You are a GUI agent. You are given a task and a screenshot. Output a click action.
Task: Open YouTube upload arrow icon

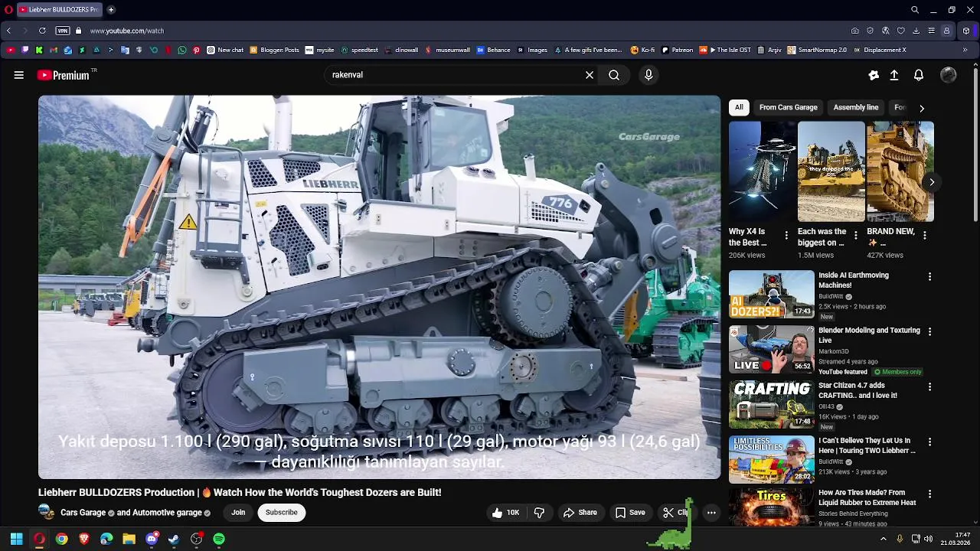point(894,75)
